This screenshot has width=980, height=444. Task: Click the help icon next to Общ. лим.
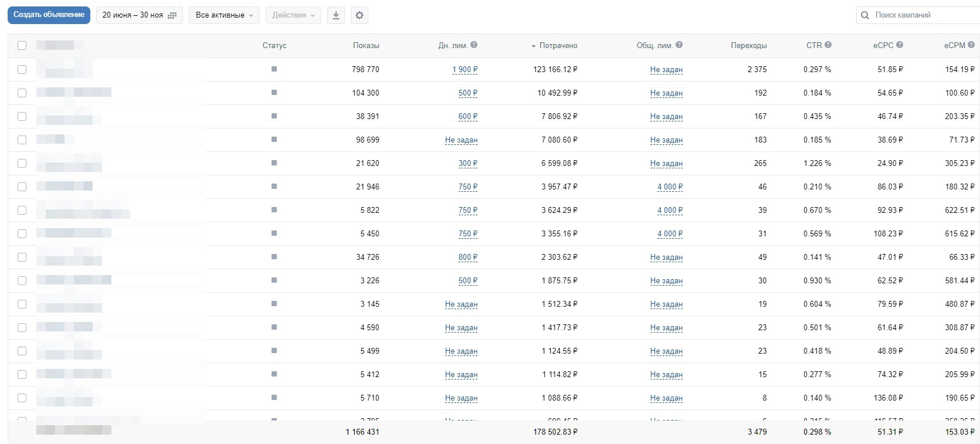679,45
